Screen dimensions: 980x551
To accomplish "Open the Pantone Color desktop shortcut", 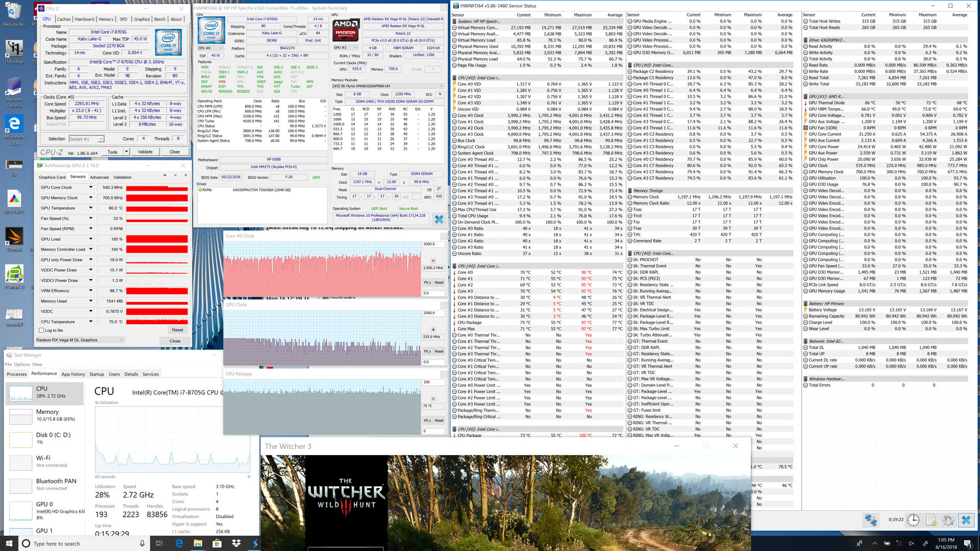I will point(14,92).
